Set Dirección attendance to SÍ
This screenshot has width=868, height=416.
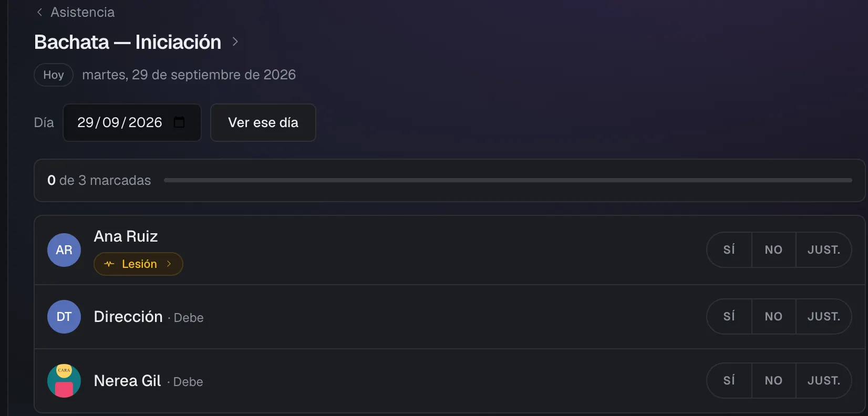coord(729,317)
